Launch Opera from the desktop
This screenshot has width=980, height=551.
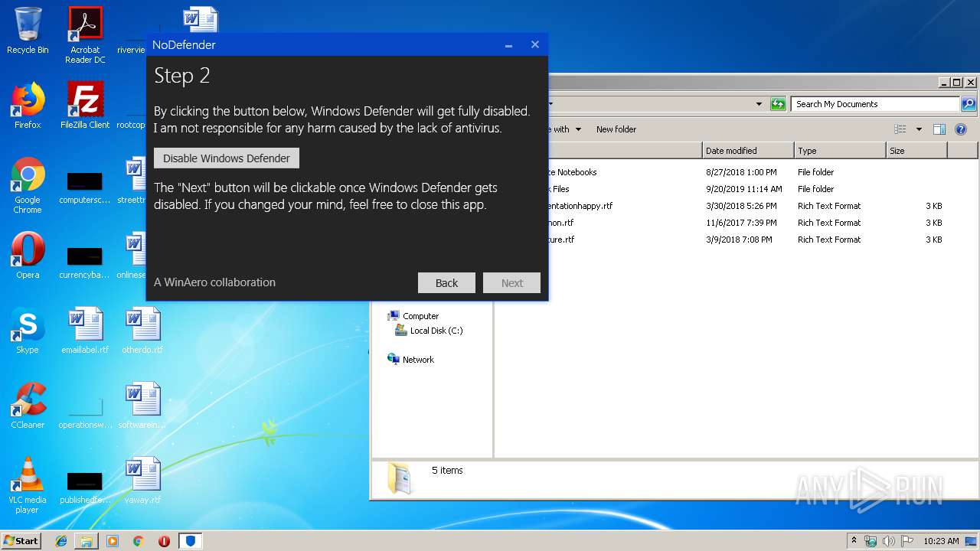[x=28, y=256]
